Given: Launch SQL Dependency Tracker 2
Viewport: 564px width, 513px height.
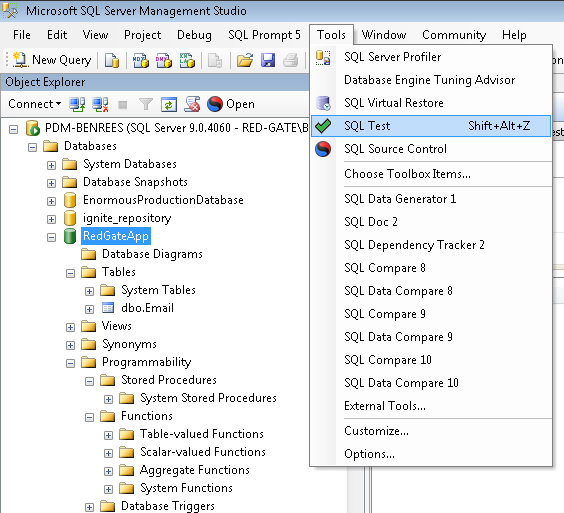Looking at the screenshot, I should (431, 245).
